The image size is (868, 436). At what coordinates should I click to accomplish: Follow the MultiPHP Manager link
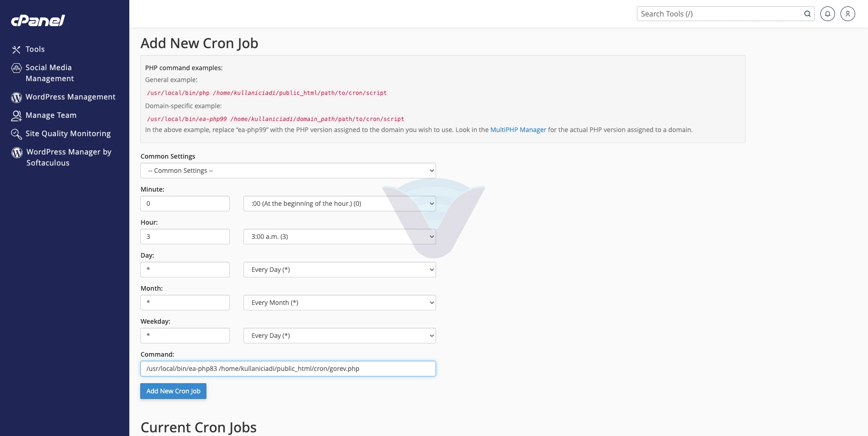pyautogui.click(x=518, y=130)
